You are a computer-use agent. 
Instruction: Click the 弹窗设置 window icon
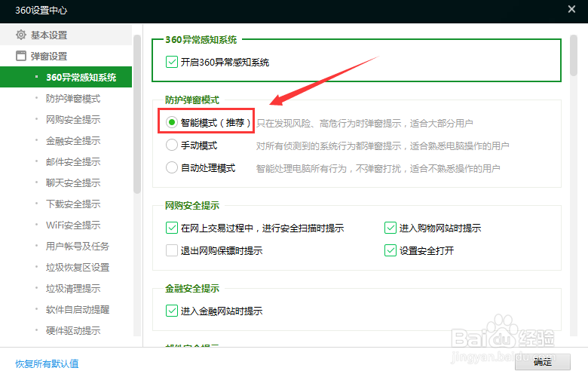pyautogui.click(x=21, y=56)
